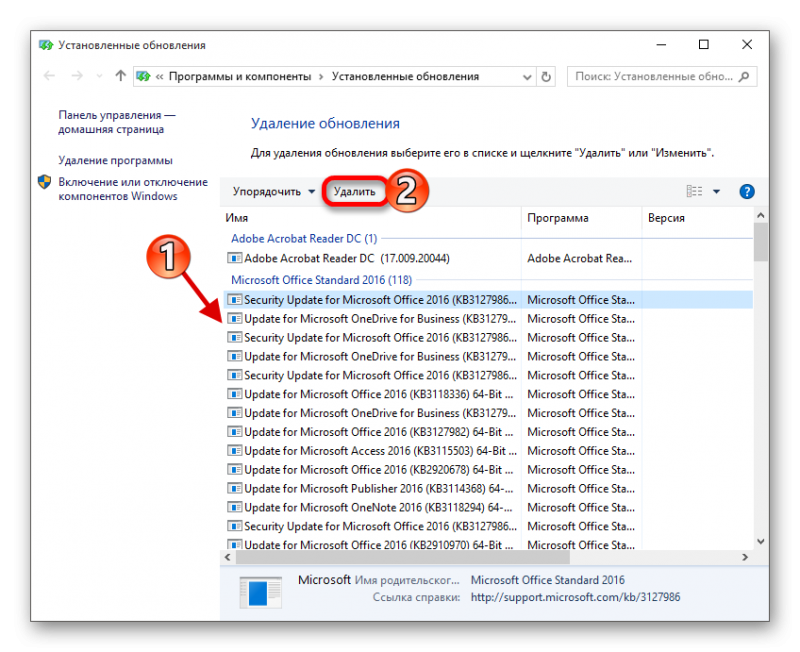Open the 'Удаление программы' link

pos(115,160)
